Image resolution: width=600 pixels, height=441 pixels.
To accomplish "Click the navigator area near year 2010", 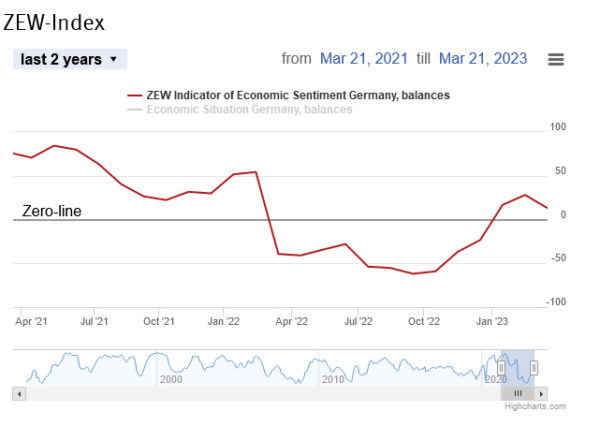I will 332,368.
